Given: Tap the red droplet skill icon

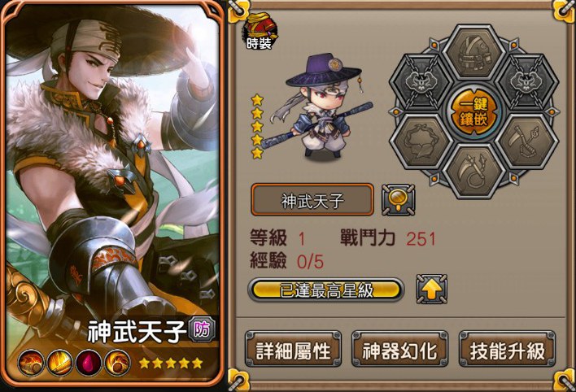Looking at the screenshot, I should [89, 363].
